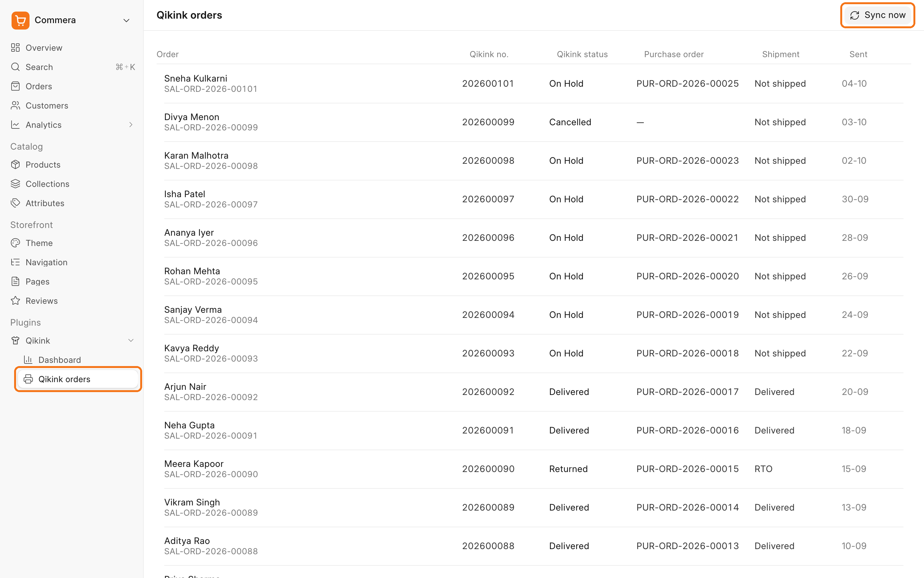Click the Customers people icon
Viewport: 924px width, 578px height.
15,106
